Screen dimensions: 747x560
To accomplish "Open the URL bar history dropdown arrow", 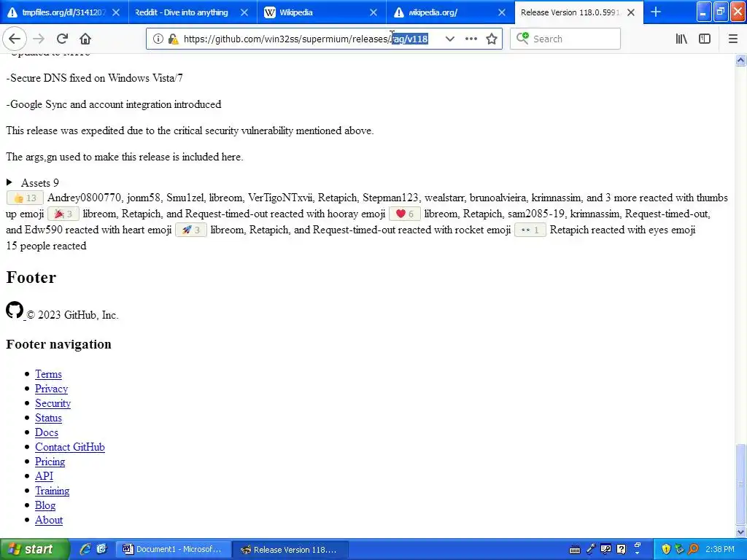I will point(449,39).
